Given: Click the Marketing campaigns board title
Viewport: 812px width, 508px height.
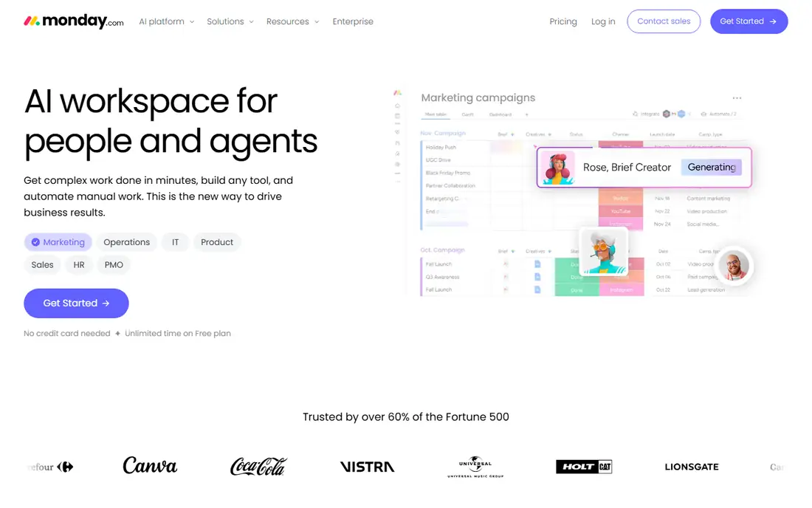Looking at the screenshot, I should tap(478, 97).
